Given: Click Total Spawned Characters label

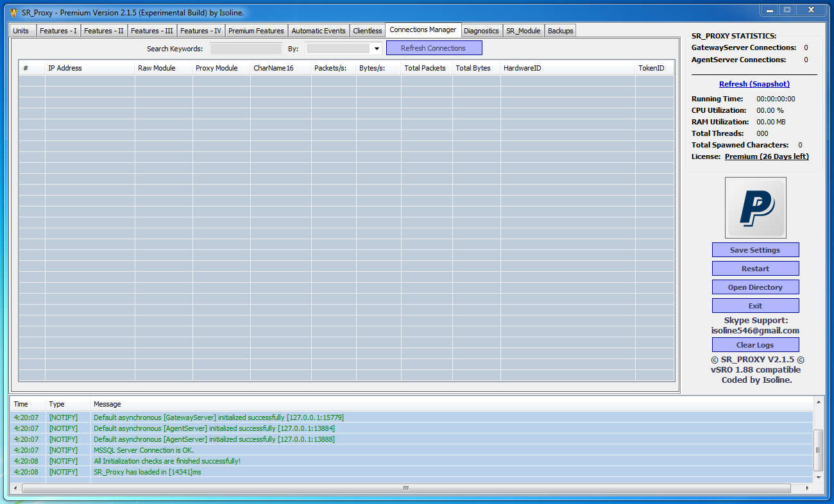Looking at the screenshot, I should pos(740,145).
